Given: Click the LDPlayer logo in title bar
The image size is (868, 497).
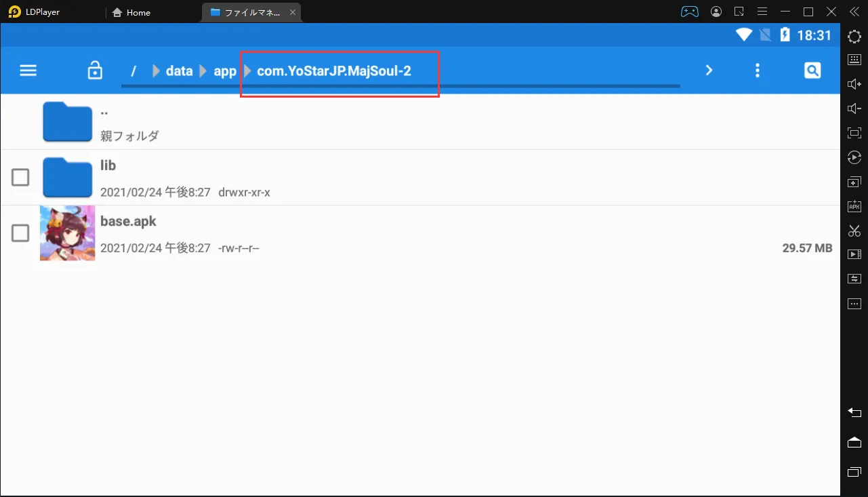Looking at the screenshot, I should tap(15, 12).
